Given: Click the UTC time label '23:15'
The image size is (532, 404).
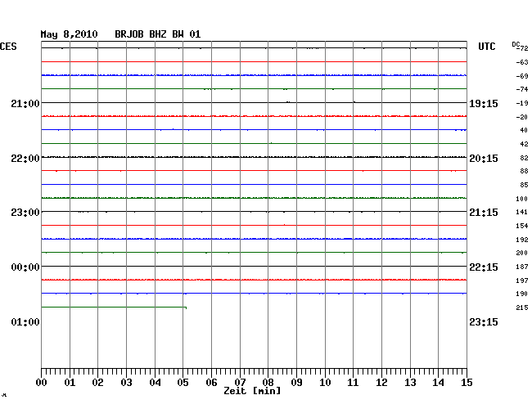Looking at the screenshot, I should click(484, 322).
